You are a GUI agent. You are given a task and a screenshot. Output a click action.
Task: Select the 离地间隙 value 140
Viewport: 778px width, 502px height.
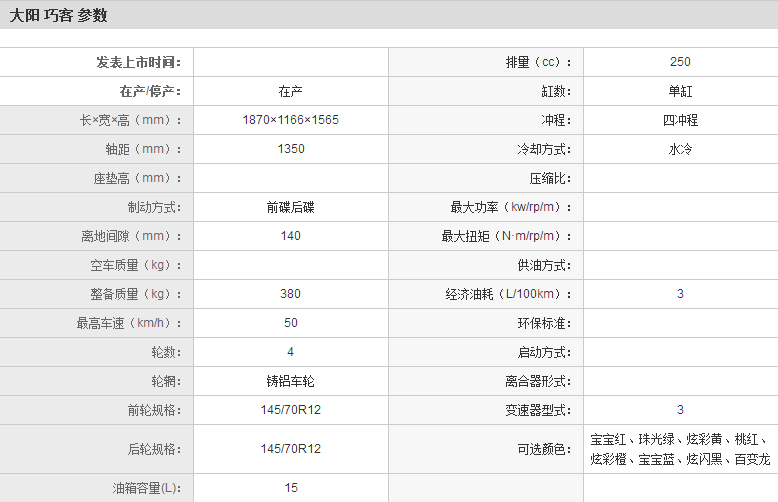point(290,236)
